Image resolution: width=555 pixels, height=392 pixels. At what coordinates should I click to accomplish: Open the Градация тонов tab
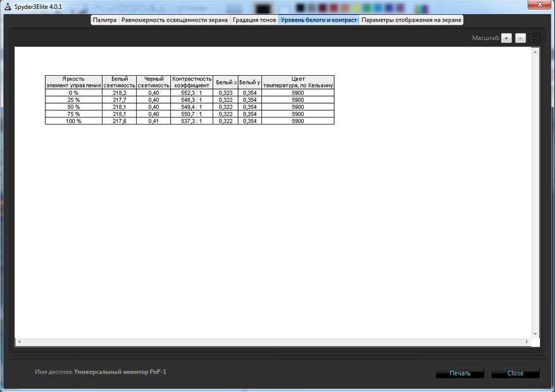click(x=254, y=20)
